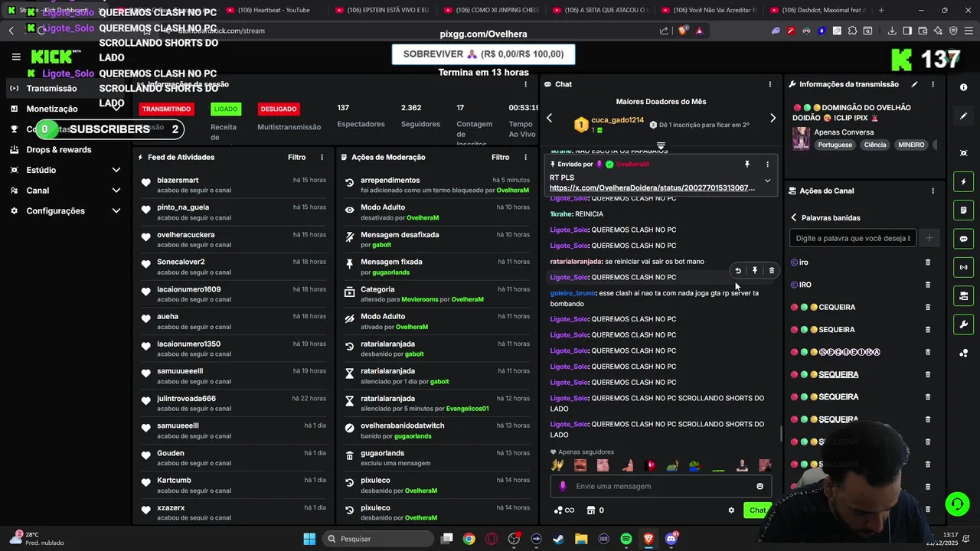980x551 pixels.
Task: Edit stream info with the pencil icon
Action: coord(914,84)
